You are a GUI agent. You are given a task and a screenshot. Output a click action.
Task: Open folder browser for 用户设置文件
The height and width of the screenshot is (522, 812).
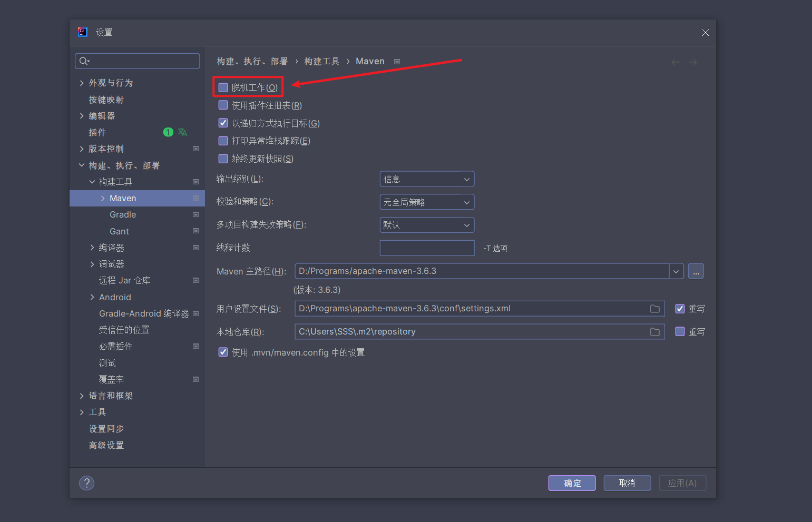point(655,309)
